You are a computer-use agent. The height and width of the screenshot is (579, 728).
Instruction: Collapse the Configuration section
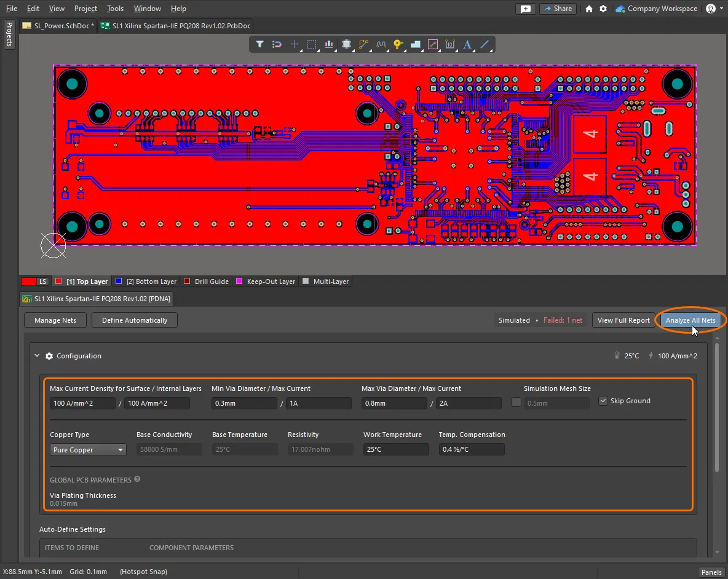point(37,356)
